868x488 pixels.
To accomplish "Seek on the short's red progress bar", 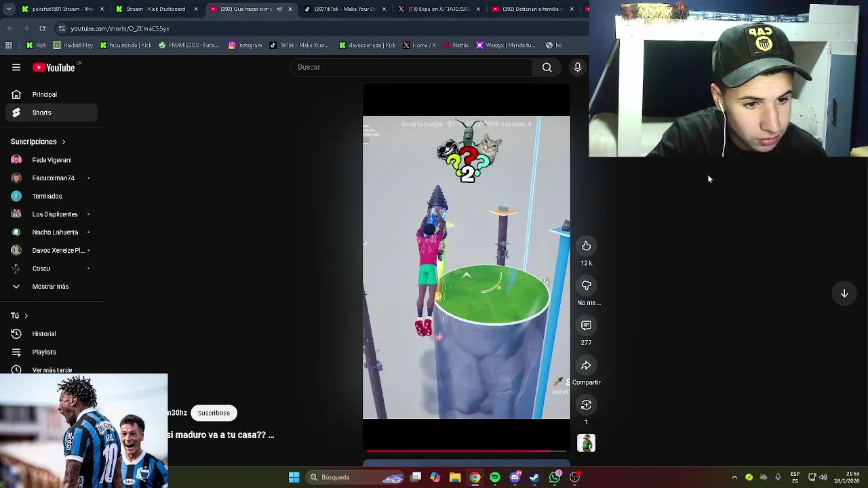I will click(467, 450).
